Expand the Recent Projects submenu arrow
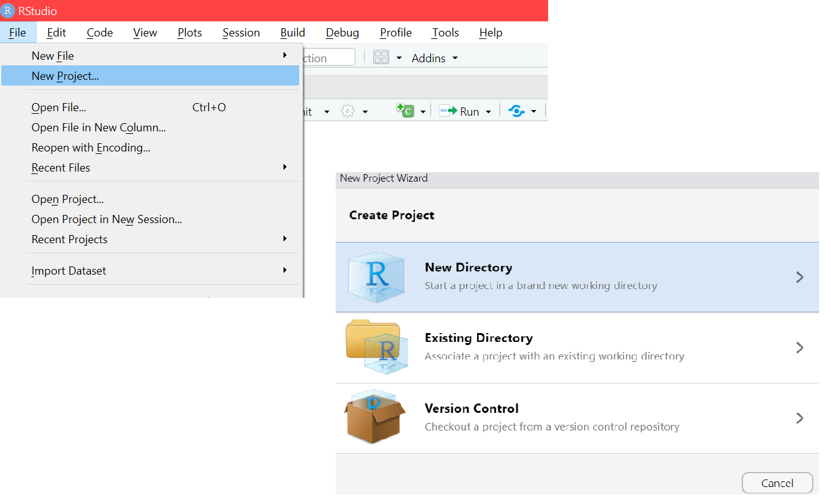The width and height of the screenshot is (831, 504). (x=285, y=239)
